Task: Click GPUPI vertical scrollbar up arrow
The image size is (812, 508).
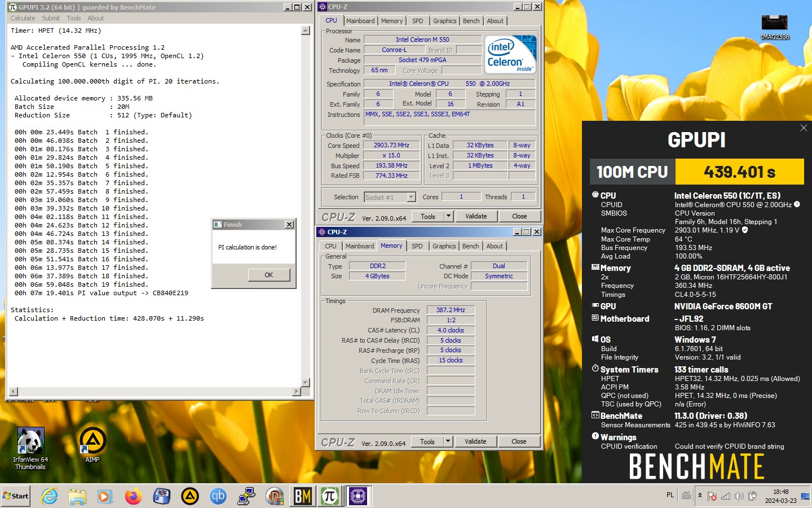Action: click(306, 30)
